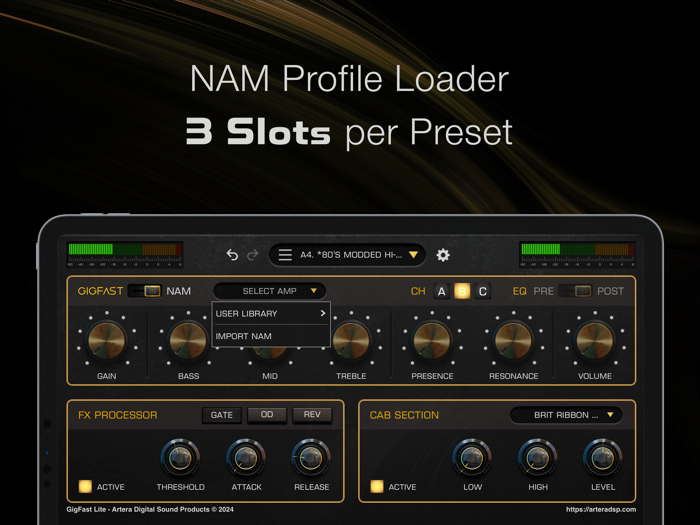Image resolution: width=700 pixels, height=525 pixels.
Task: Switch to the GATE effect tab
Action: coord(222,415)
